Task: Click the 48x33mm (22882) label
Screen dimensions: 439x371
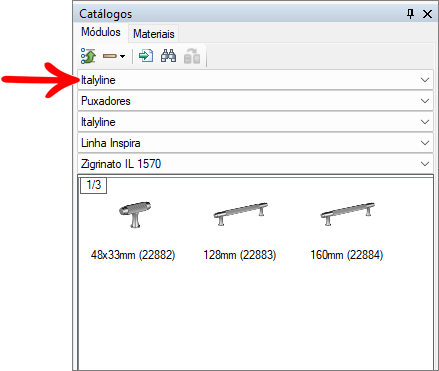Action: tap(133, 255)
